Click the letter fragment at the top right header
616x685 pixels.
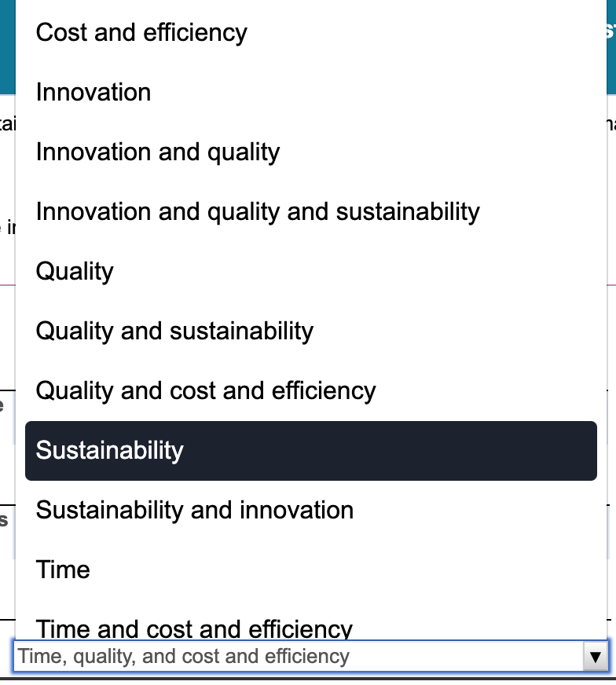tap(610, 31)
